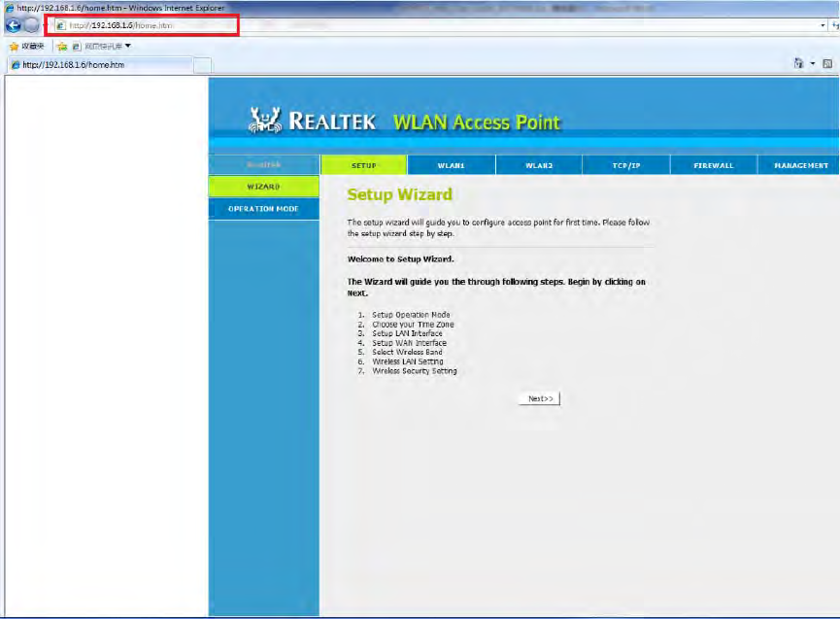Open the Favorites star button
The height and width of the screenshot is (619, 840).
26,46
